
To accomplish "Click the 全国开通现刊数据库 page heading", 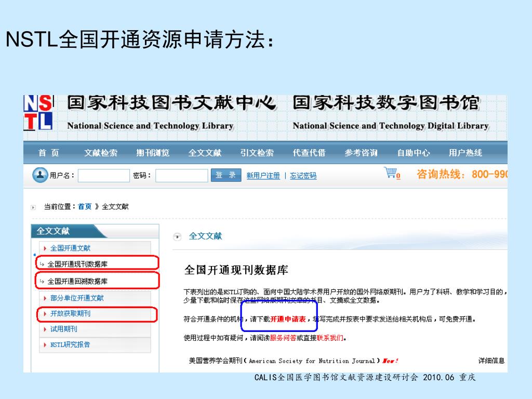I will pyautogui.click(x=236, y=270).
